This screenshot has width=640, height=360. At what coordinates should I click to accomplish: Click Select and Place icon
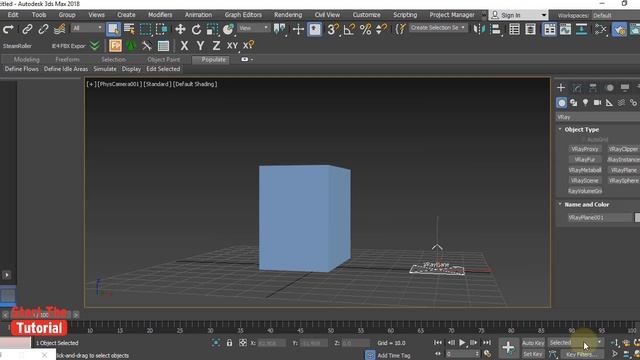(x=228, y=29)
